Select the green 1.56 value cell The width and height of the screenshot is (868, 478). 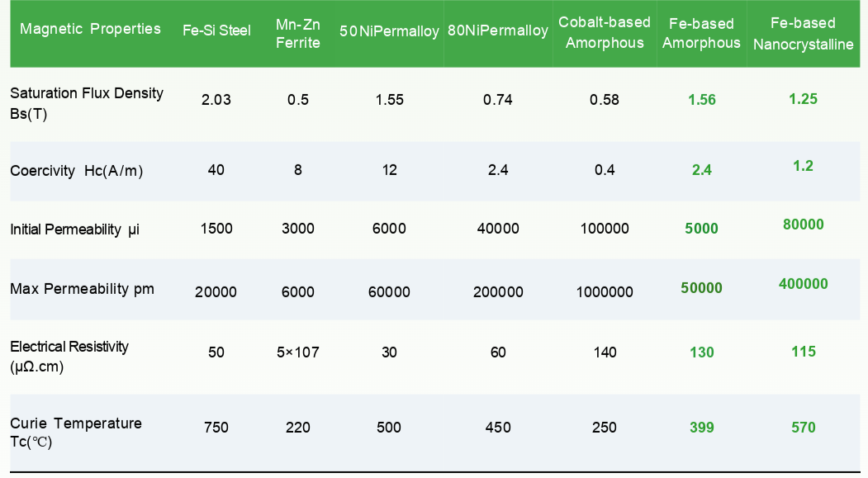(701, 100)
